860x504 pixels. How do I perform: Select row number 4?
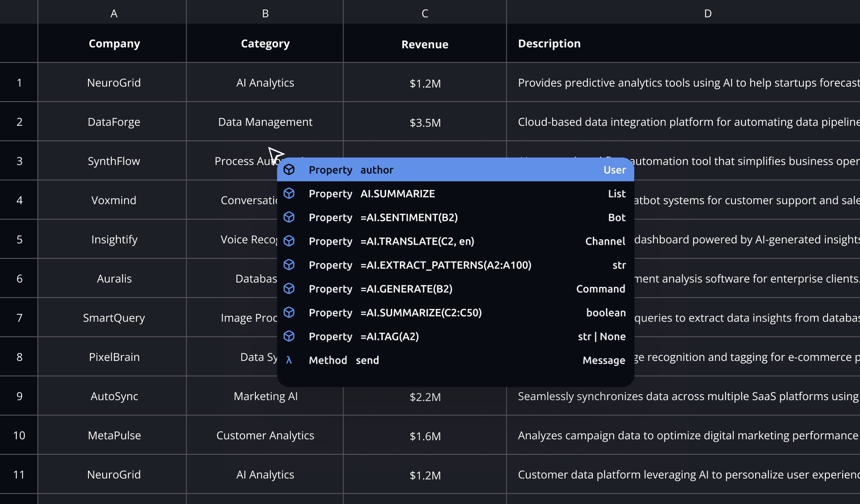click(19, 200)
